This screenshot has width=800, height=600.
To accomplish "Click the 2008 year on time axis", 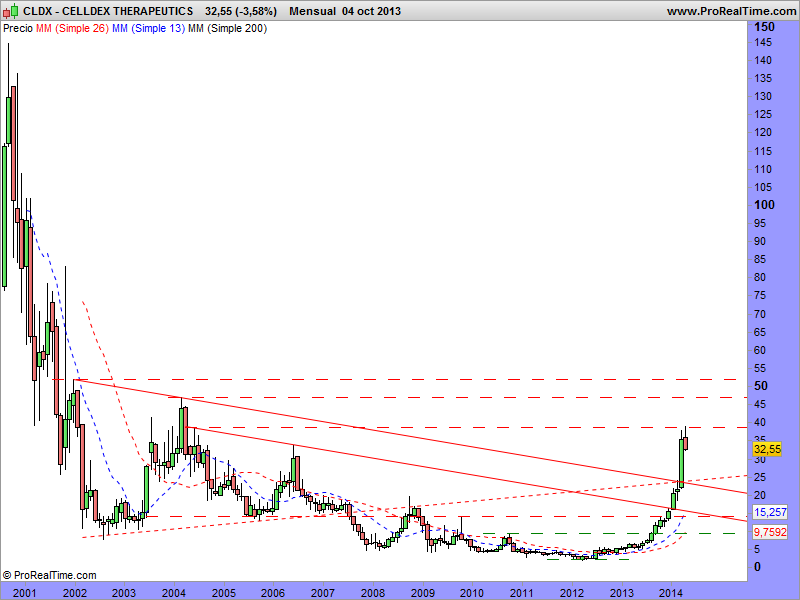I will (x=373, y=593).
